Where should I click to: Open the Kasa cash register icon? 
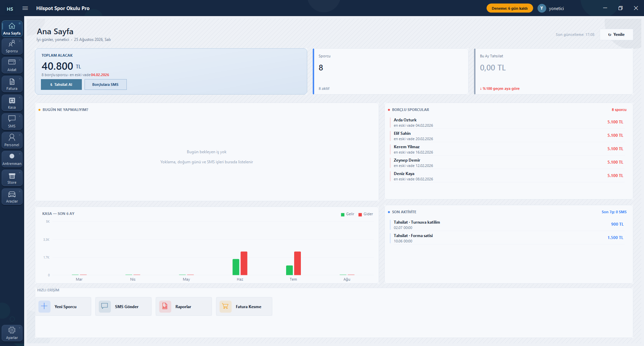[12, 103]
